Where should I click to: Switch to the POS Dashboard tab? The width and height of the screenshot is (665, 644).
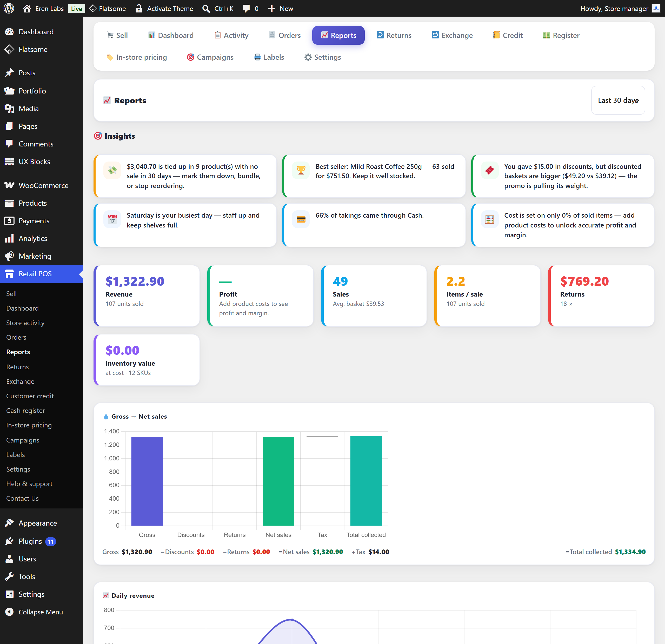171,35
